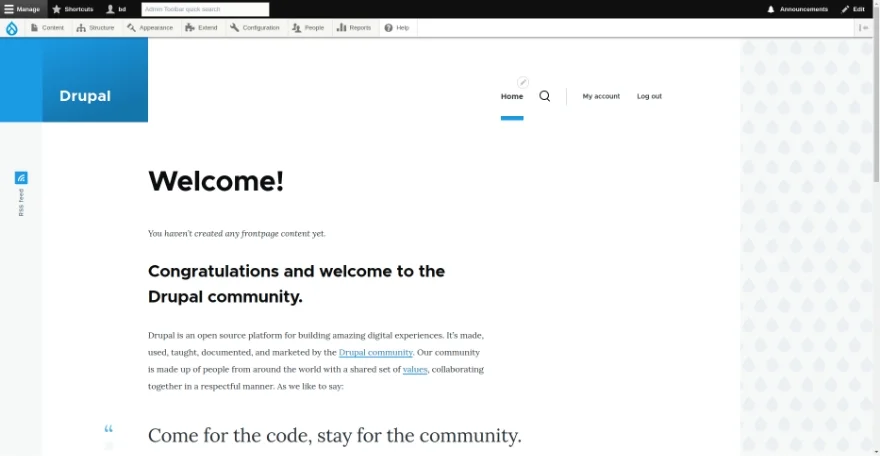
Task: Open contextual pencil icon above Home
Action: (x=523, y=82)
